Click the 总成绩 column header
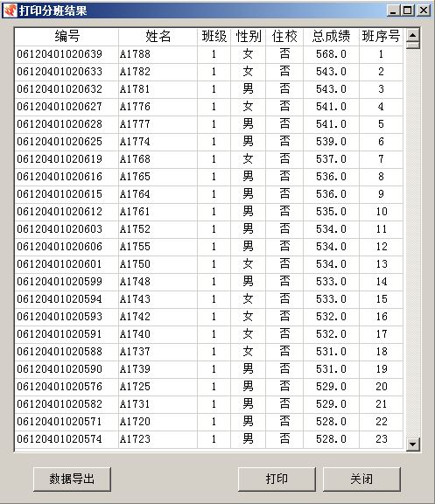This screenshot has height=504, width=435. click(x=331, y=37)
